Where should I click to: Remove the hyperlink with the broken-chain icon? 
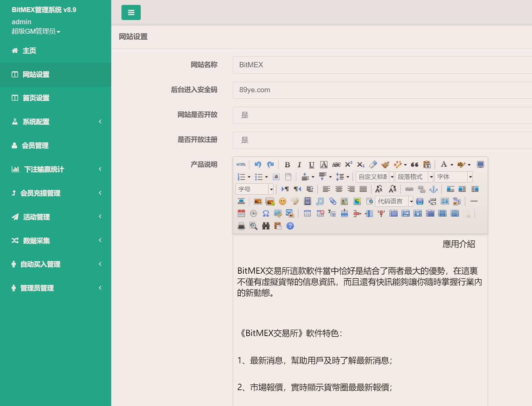click(x=422, y=189)
